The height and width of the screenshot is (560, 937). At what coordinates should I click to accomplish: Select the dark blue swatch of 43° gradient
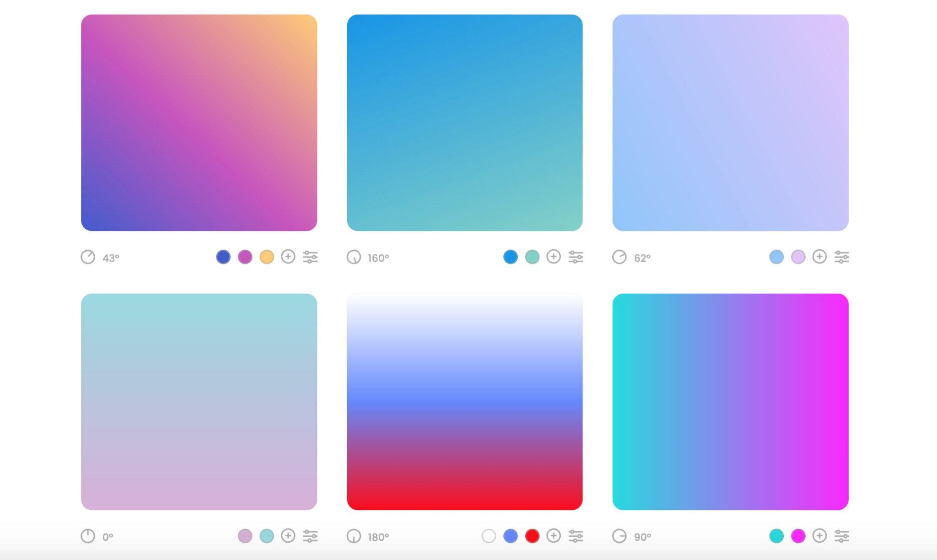tap(223, 257)
